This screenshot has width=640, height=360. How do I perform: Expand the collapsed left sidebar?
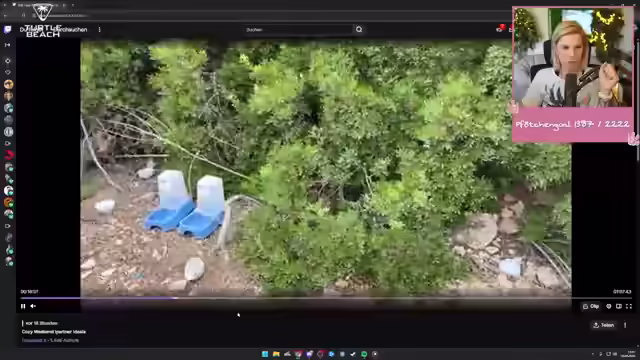pos(7,45)
